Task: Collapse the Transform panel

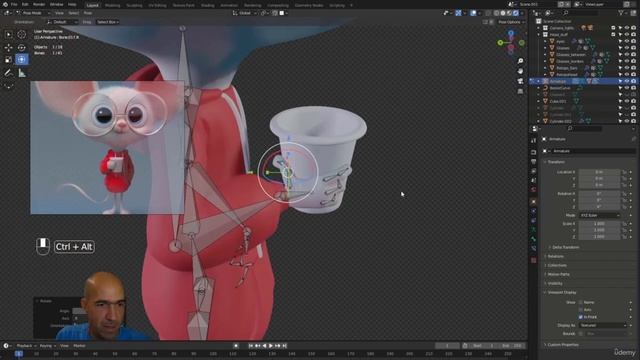Action: click(555, 162)
